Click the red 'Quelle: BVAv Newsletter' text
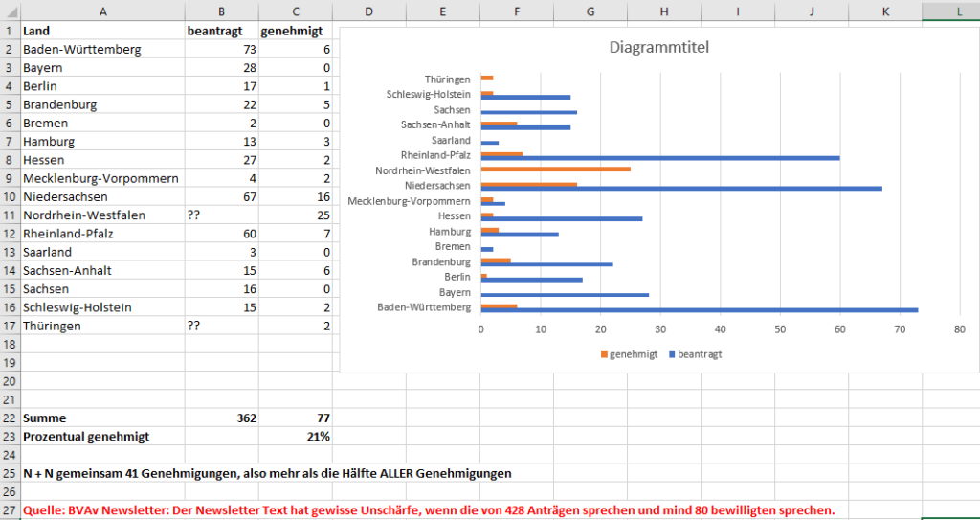Viewport: 980px width, 520px height. [x=428, y=510]
